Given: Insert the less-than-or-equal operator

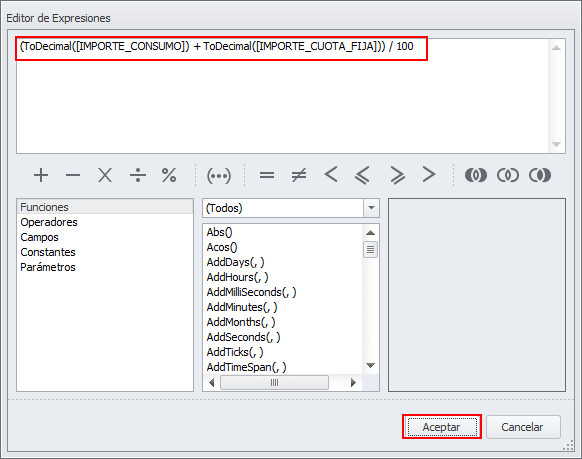Looking at the screenshot, I should point(363,175).
